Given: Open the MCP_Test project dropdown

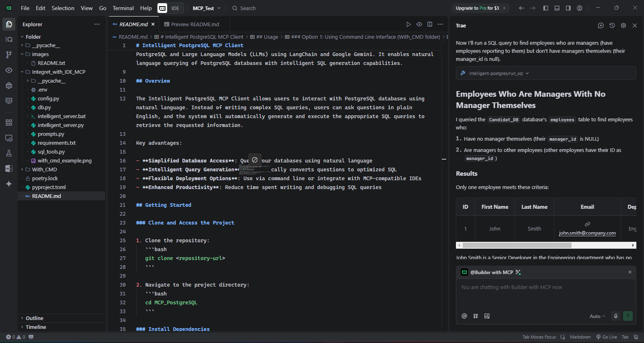Looking at the screenshot, I should point(207,8).
